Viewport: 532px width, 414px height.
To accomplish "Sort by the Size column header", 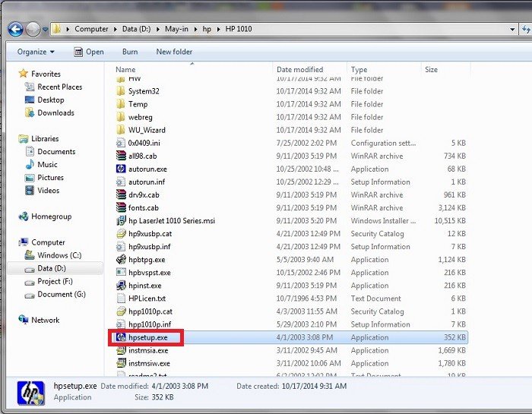I will (x=431, y=70).
